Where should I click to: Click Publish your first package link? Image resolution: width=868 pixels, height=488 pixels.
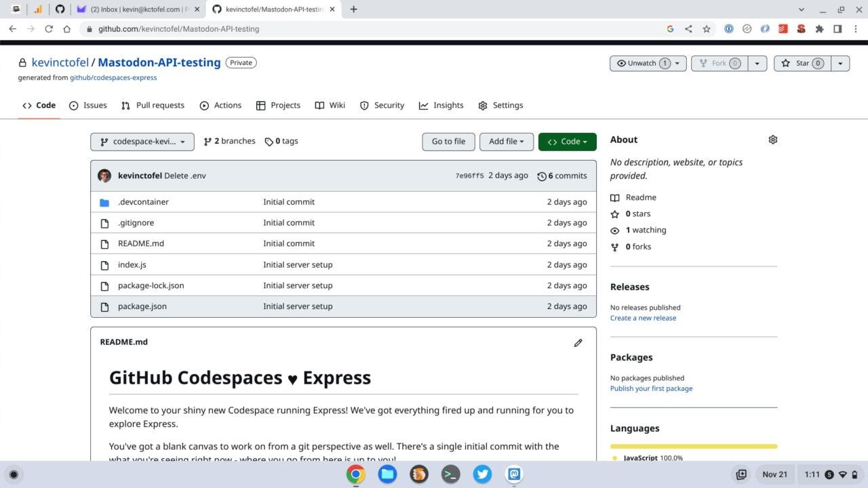(651, 388)
